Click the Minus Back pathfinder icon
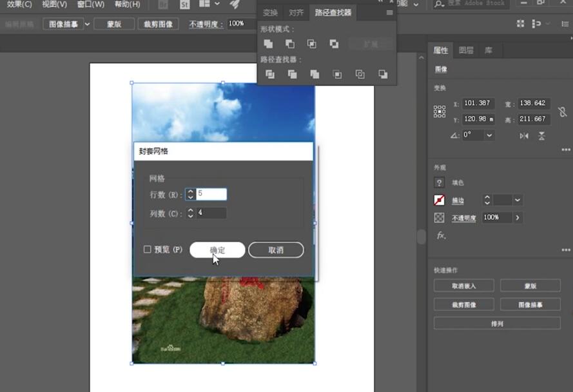 pyautogui.click(x=383, y=75)
